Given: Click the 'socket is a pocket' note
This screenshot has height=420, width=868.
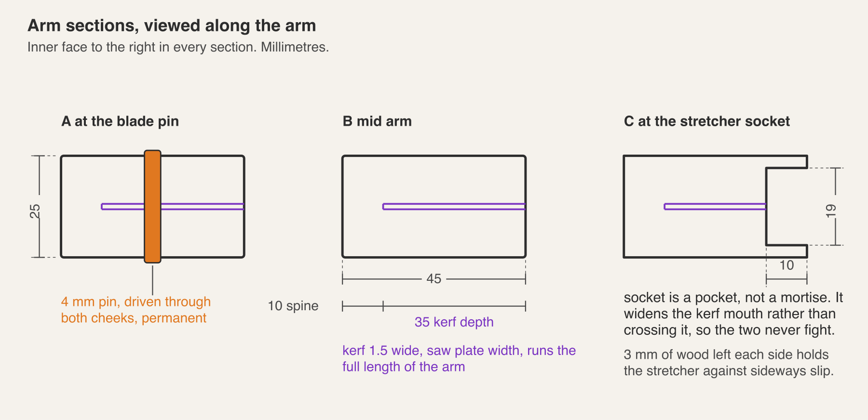Looking at the screenshot, I should tap(733, 314).
